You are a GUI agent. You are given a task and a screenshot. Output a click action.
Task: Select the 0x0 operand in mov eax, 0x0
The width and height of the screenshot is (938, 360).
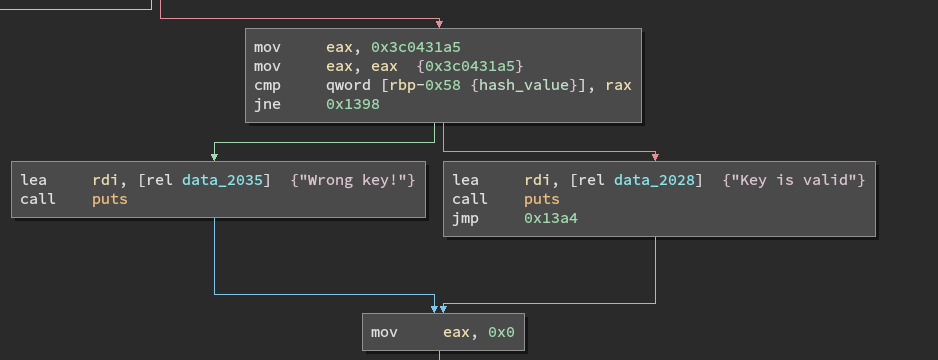[x=501, y=332]
